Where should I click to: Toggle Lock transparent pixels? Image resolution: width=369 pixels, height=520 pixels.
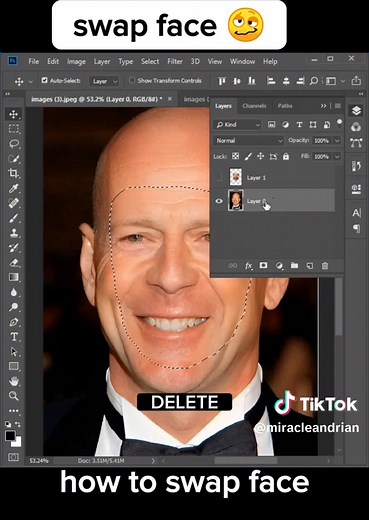[x=235, y=156]
